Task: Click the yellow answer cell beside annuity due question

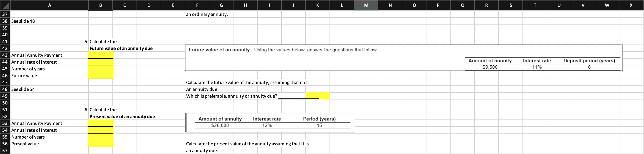Action: (317, 96)
